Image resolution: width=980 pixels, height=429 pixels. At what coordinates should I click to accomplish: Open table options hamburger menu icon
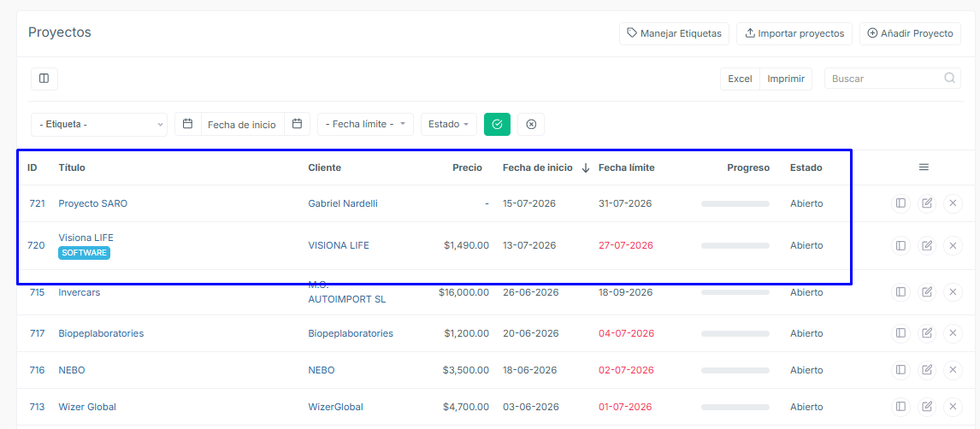[924, 167]
